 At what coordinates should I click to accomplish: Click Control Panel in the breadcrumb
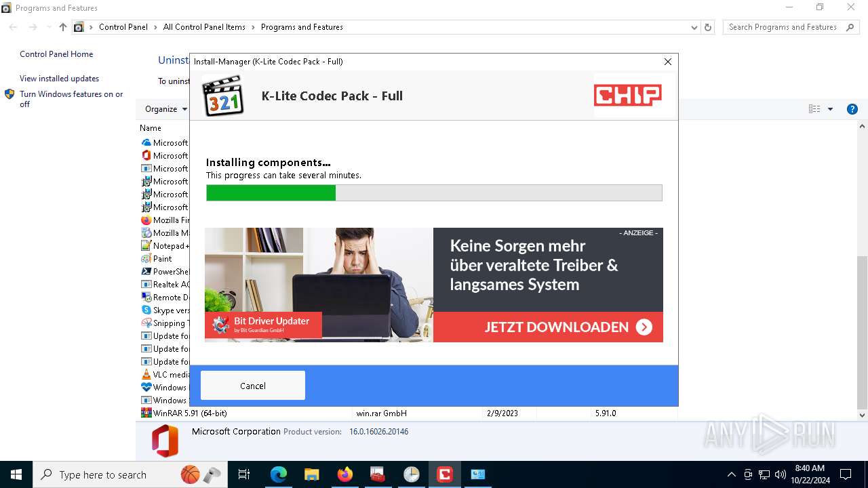coord(123,27)
